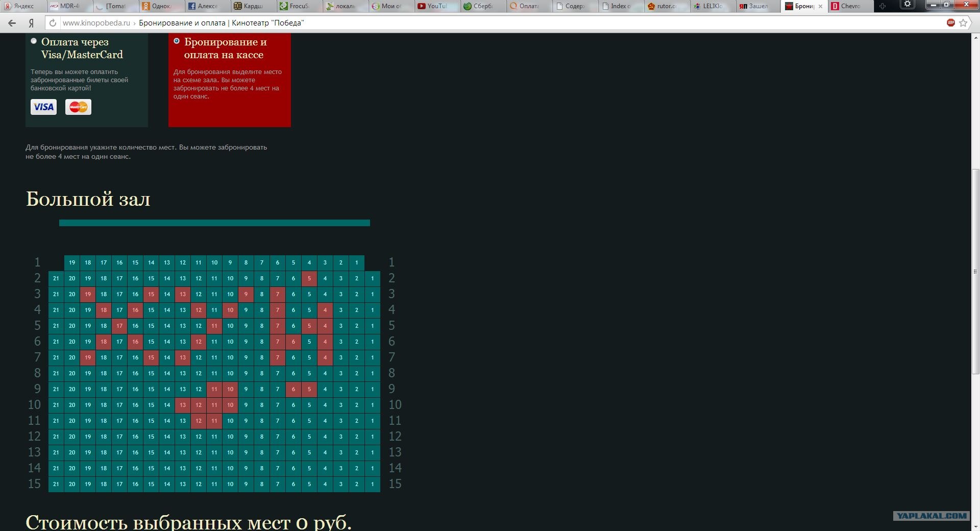Image resolution: width=980 pixels, height=531 pixels.
Task: Bookmark the page with the star icon
Action: [x=963, y=23]
